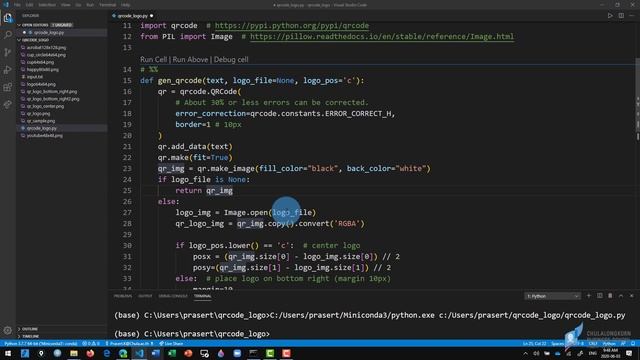640x360 pixels.
Task: Switch to the Problems panel tab
Action: tap(123, 296)
